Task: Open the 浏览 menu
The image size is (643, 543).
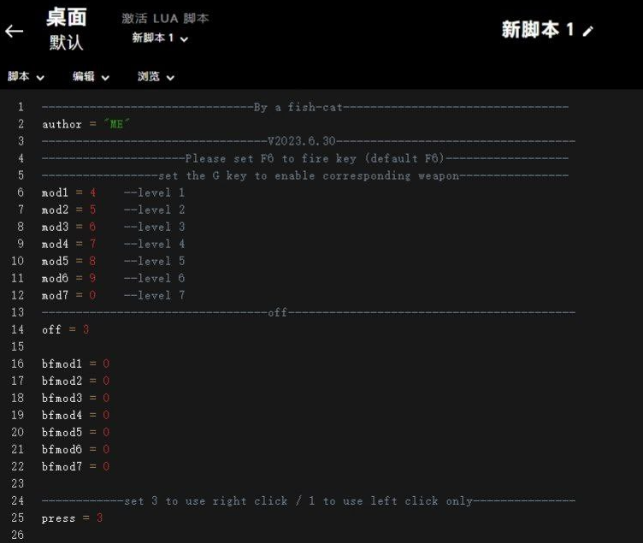Action: coord(156,77)
